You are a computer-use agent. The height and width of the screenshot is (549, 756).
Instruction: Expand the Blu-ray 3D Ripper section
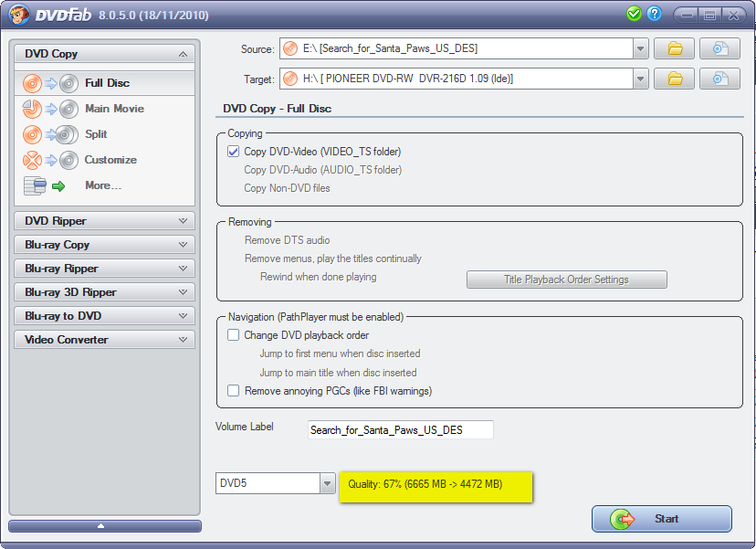coord(183,292)
